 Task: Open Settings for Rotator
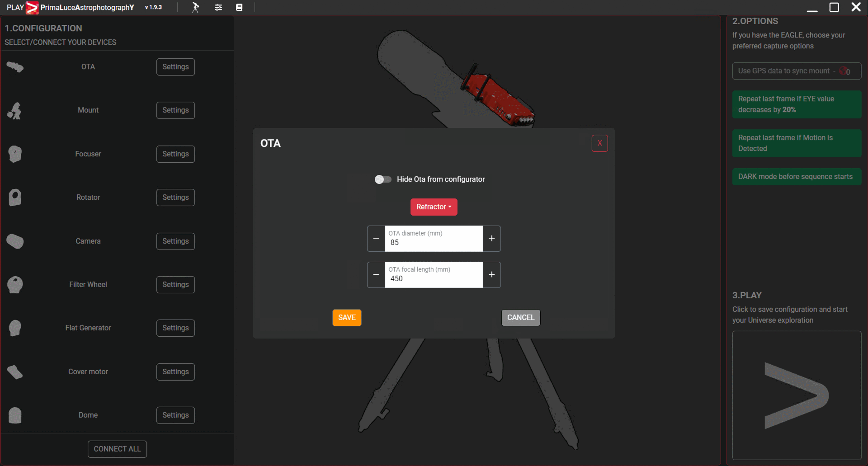point(175,198)
